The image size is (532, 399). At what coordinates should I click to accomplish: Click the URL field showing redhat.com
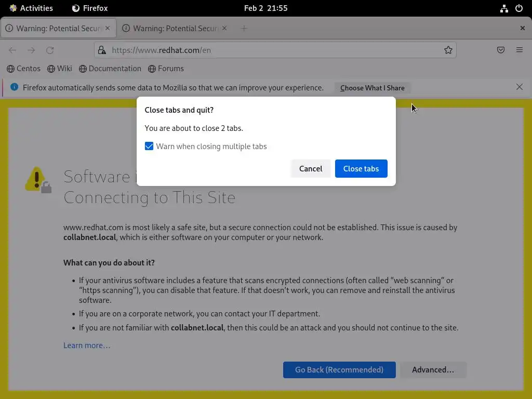(275, 50)
